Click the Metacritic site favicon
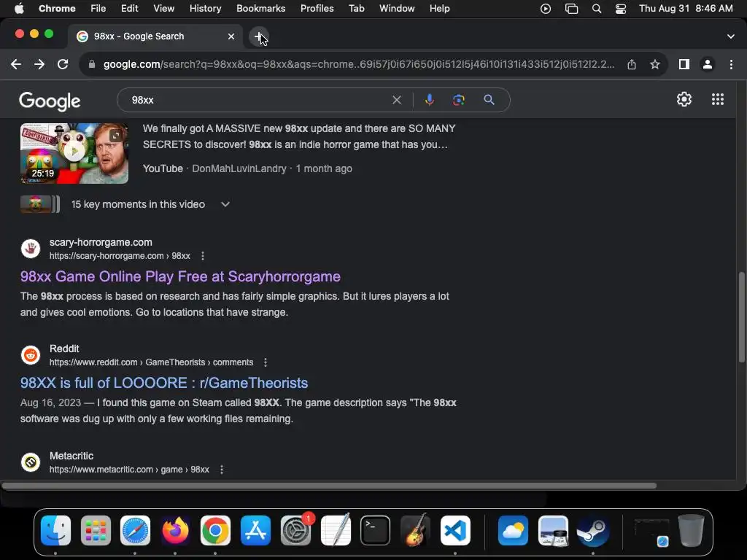 click(x=31, y=462)
